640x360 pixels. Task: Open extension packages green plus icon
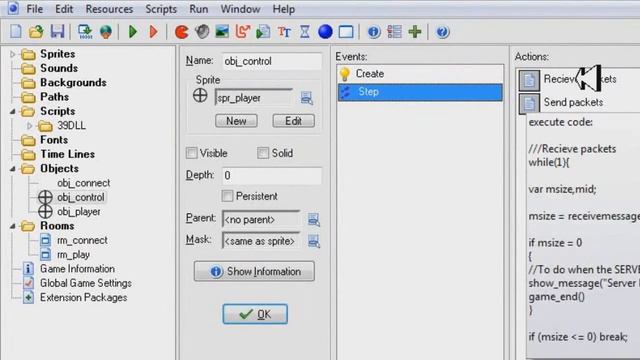415,31
